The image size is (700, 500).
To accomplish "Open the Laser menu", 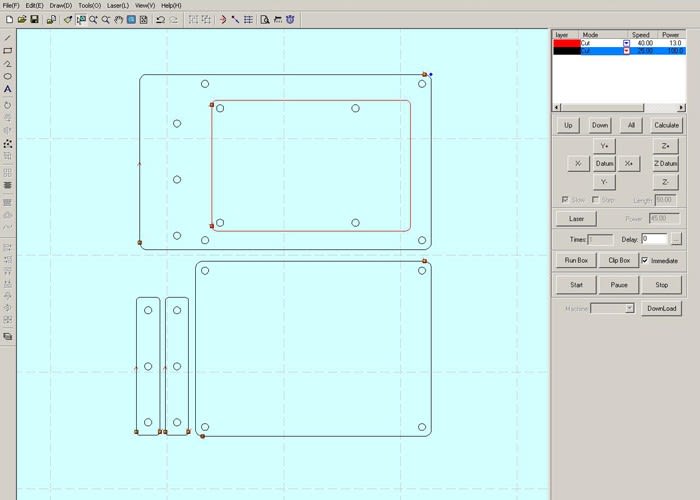I will coord(118,5).
